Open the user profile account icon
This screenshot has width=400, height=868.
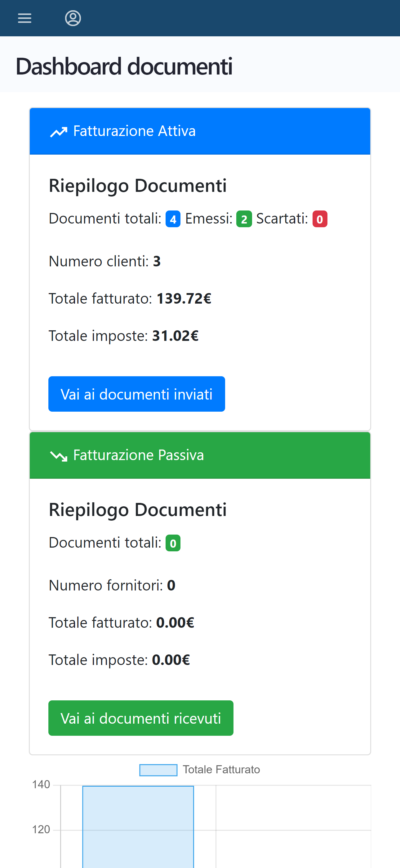point(73,18)
